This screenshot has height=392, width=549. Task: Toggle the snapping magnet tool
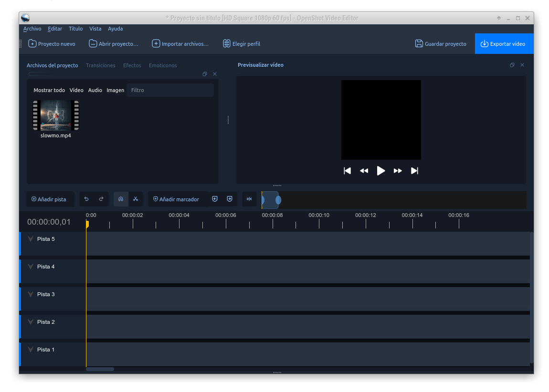[121, 199]
